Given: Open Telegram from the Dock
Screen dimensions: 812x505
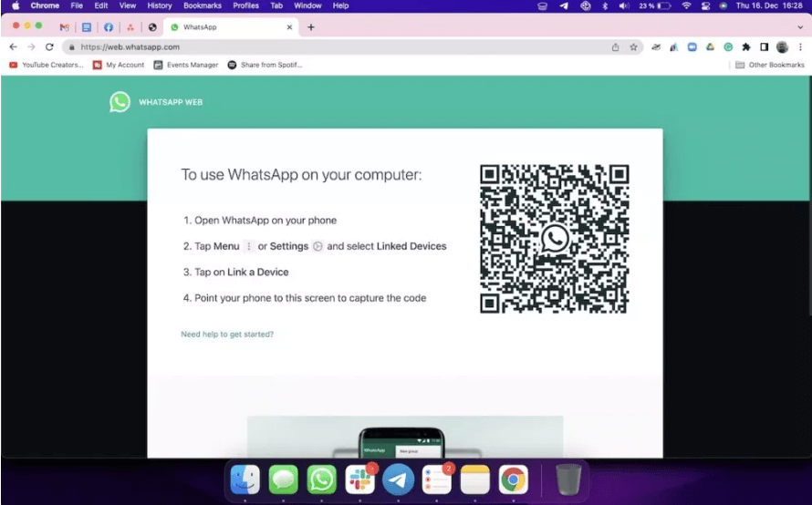Looking at the screenshot, I should tap(399, 479).
